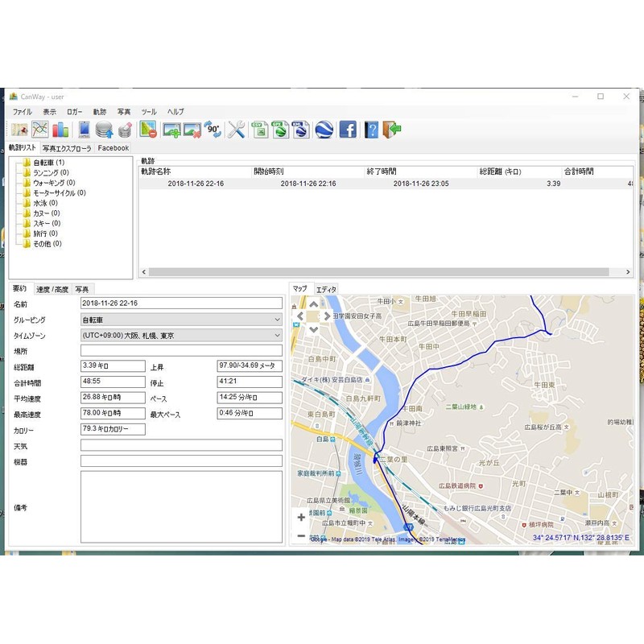Switch to the エディタ tab
The height and width of the screenshot is (644, 644).
coord(326,289)
